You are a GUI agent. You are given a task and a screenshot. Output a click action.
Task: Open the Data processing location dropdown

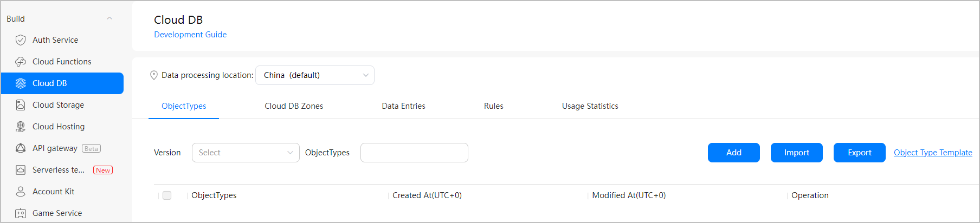(315, 75)
